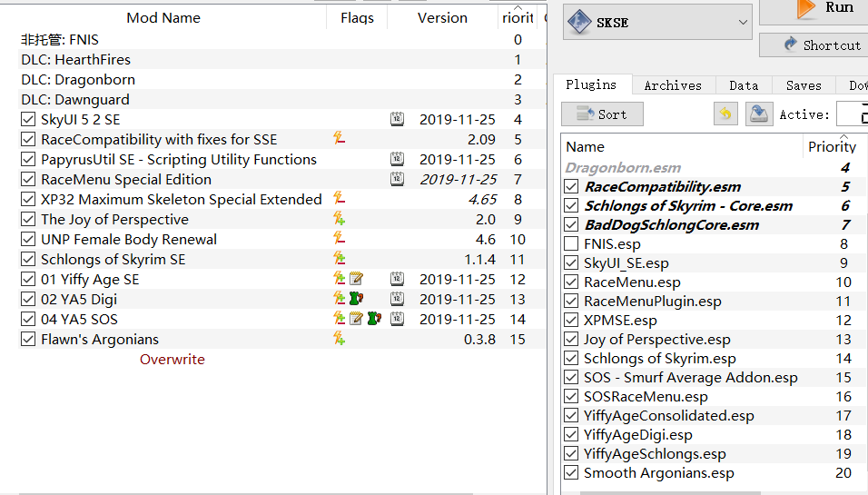Click the SKSE executable icon

tap(579, 22)
